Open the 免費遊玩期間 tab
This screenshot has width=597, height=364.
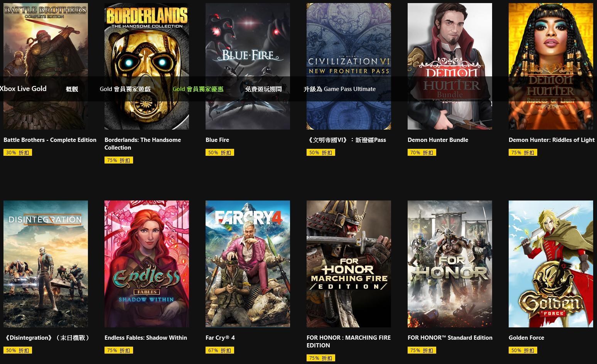[x=263, y=89]
